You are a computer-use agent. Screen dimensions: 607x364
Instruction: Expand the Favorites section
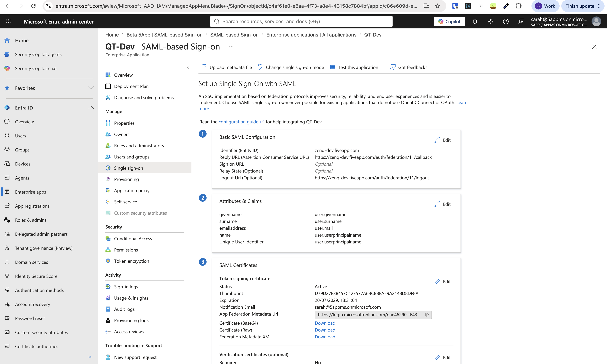(91, 88)
